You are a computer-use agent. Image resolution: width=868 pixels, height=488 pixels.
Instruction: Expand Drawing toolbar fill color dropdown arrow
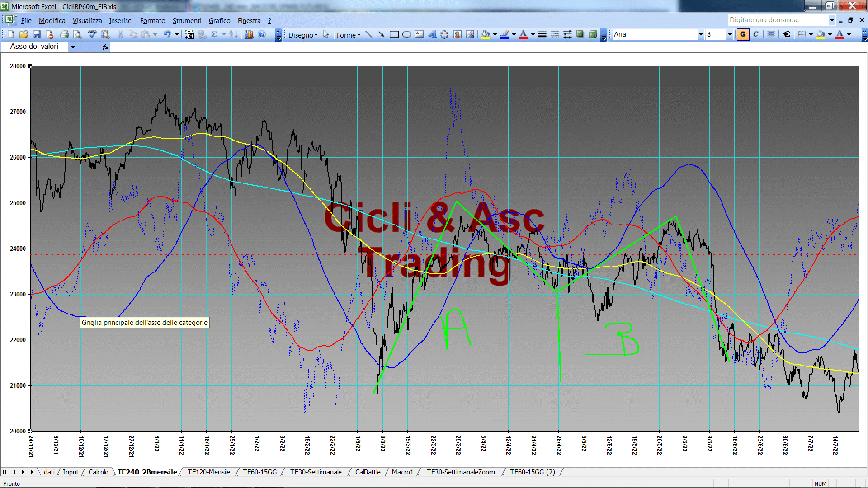click(495, 34)
